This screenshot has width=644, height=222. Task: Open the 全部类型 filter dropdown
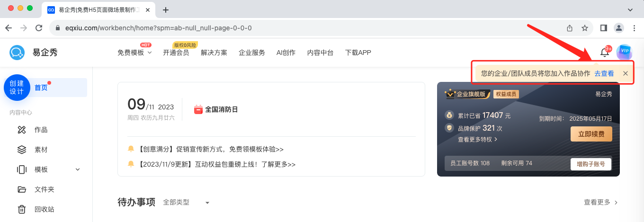(x=186, y=202)
